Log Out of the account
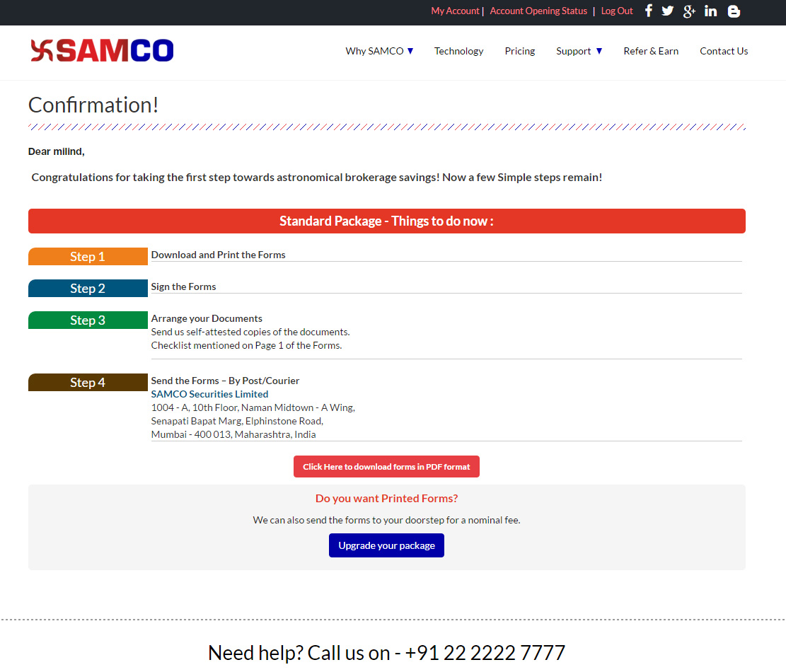This screenshot has height=672, width=786. point(617,11)
